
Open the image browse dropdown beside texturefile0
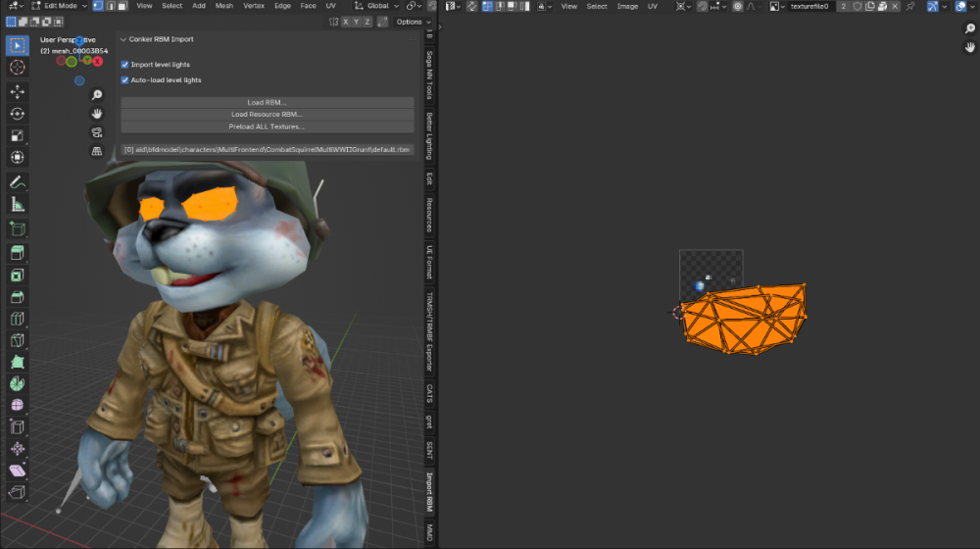click(x=777, y=6)
